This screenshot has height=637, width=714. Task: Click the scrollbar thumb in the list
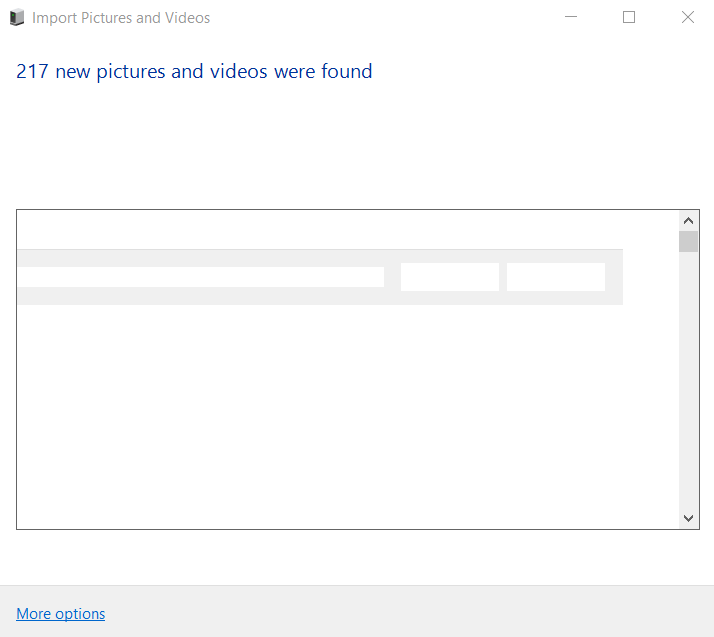[688, 242]
